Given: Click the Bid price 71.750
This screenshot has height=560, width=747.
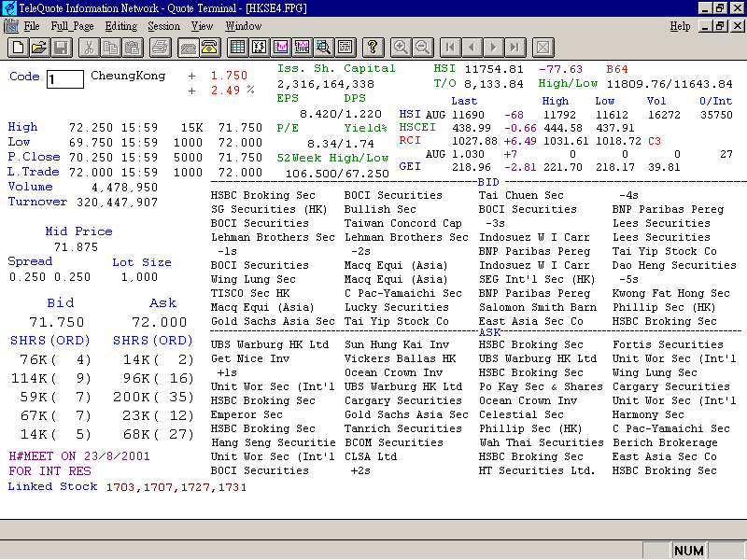Looking at the screenshot, I should click(57, 322).
